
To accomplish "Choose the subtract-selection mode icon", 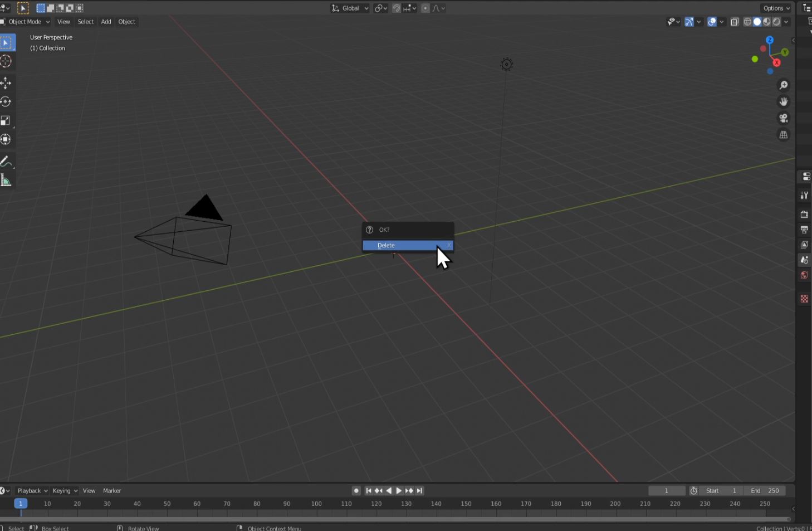I will coord(60,8).
